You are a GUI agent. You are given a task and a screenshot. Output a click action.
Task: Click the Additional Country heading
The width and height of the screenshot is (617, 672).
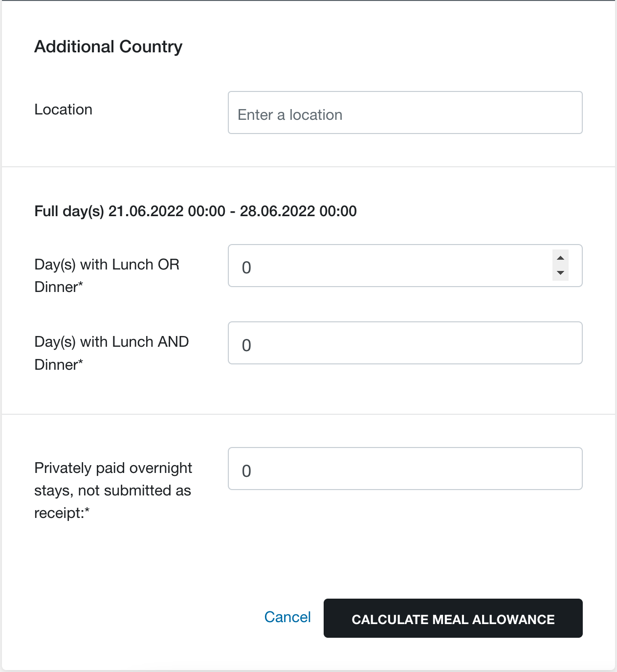(108, 46)
